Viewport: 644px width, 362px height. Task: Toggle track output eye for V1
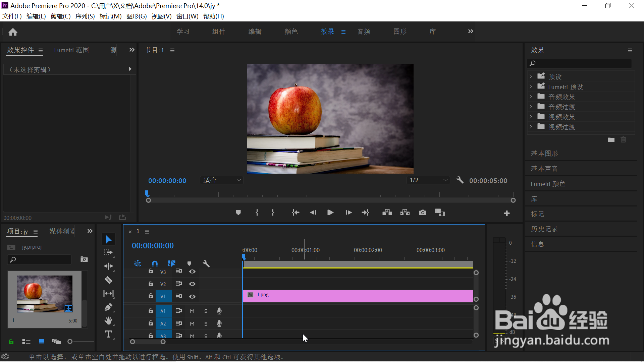(x=192, y=296)
